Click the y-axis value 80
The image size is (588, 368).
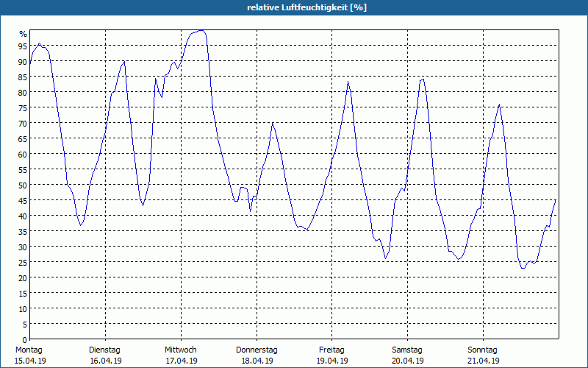[23, 93]
